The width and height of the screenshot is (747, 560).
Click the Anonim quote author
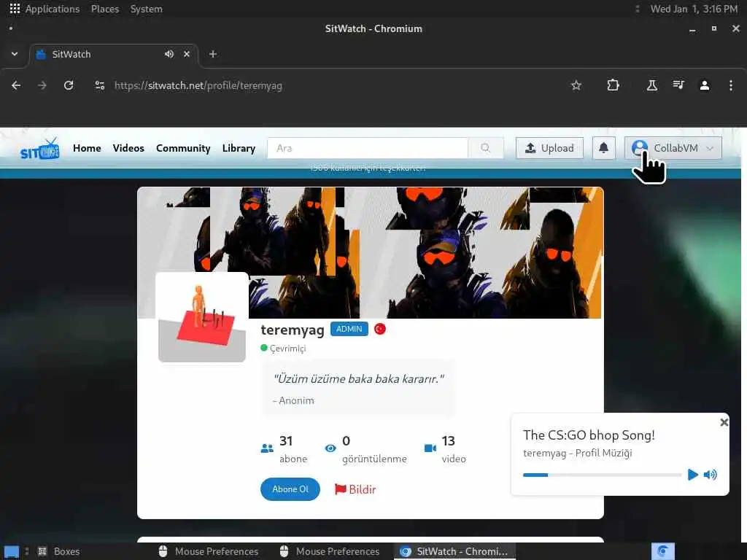point(293,400)
